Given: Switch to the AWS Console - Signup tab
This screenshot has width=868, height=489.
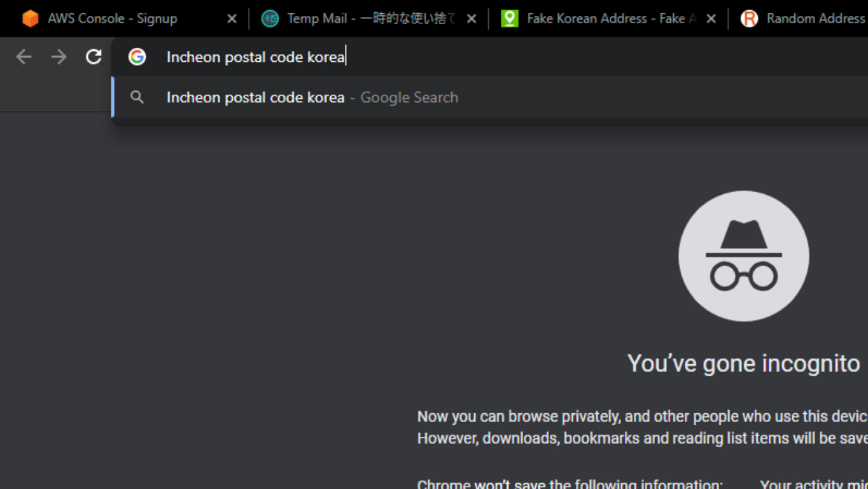Looking at the screenshot, I should tap(112, 18).
